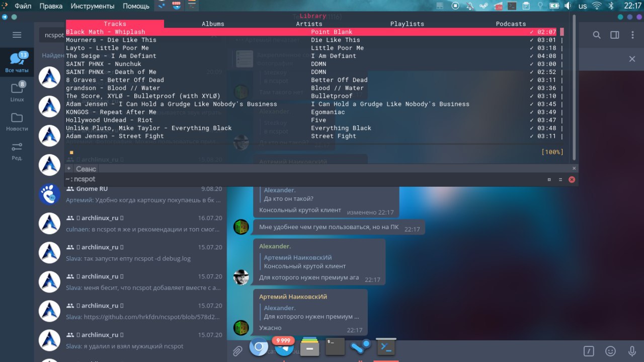Record a voice message
644x362 pixels.
[632, 351]
